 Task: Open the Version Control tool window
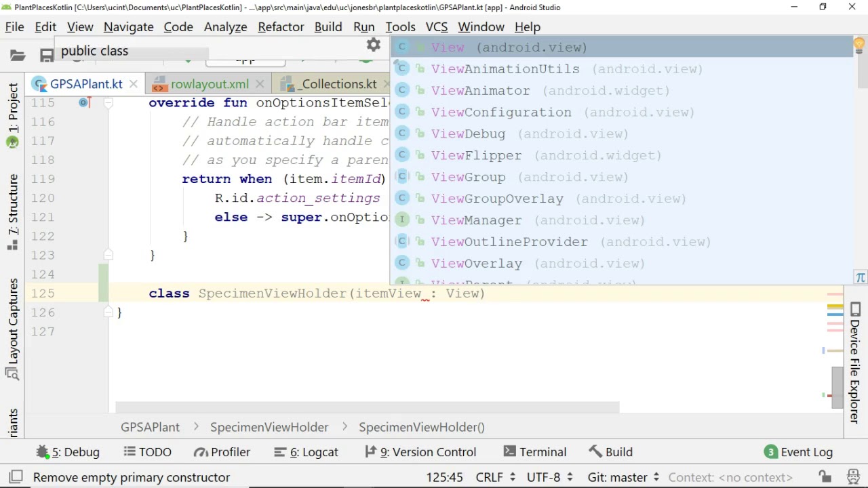(420, 452)
